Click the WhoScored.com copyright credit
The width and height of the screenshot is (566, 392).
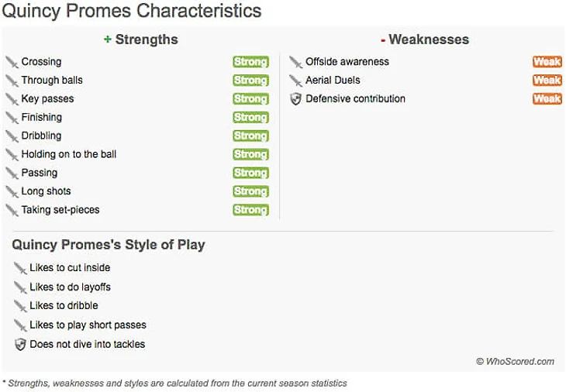tap(515, 361)
